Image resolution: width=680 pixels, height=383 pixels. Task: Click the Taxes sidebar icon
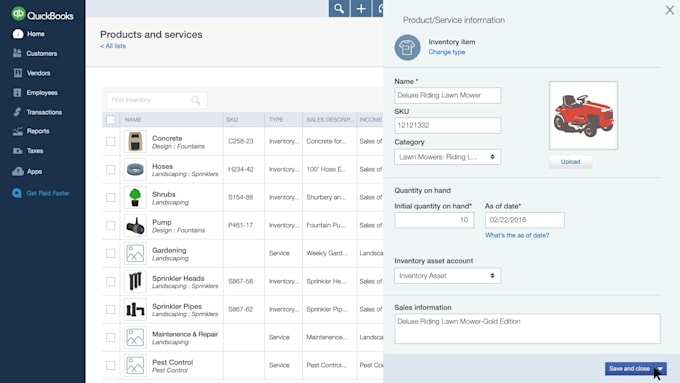[18, 151]
